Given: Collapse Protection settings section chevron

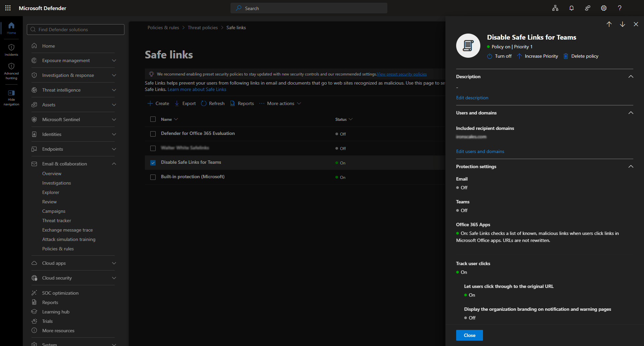Looking at the screenshot, I should coord(631,166).
